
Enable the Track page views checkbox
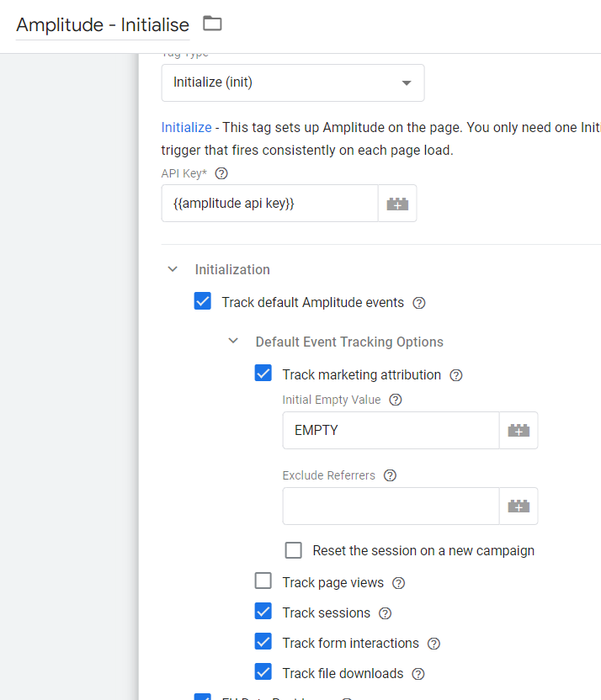(x=263, y=581)
